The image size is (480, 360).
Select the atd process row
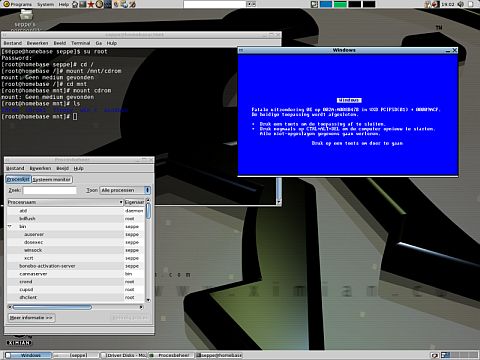click(76, 211)
